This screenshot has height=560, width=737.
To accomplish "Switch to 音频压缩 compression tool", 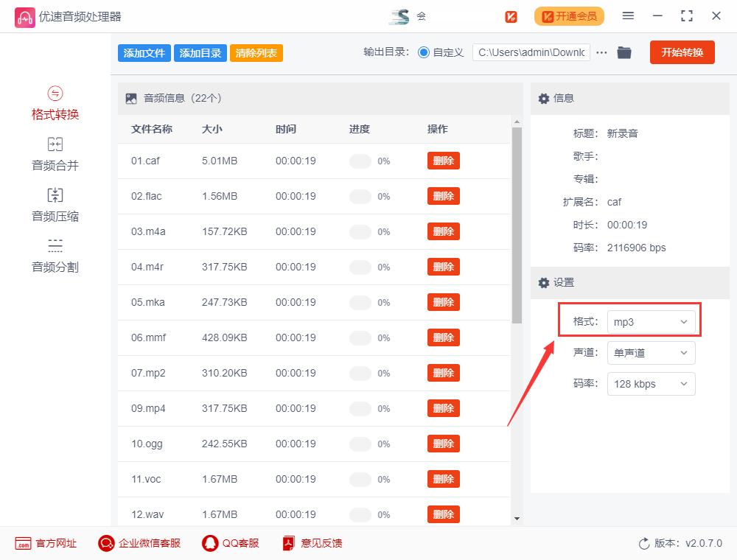I will pos(55,204).
